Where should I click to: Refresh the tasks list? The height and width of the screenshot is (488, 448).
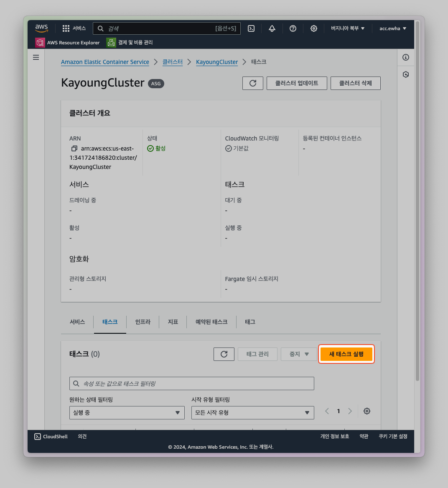[x=224, y=354]
